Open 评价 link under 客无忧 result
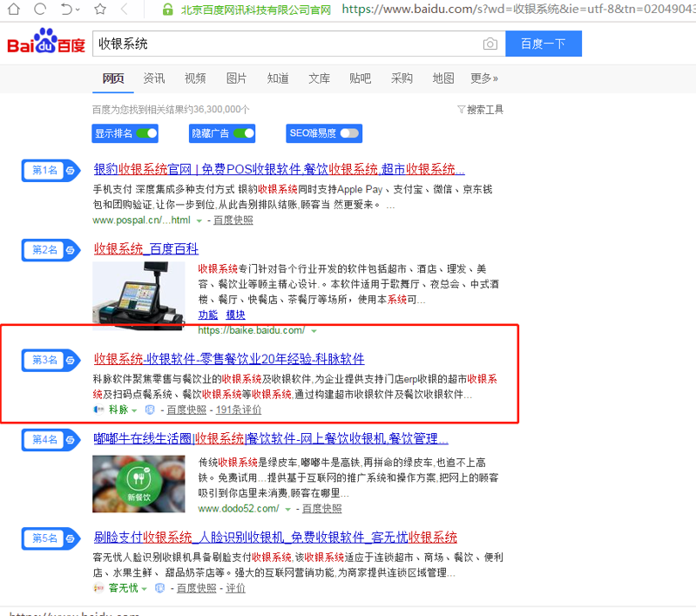 (x=236, y=588)
